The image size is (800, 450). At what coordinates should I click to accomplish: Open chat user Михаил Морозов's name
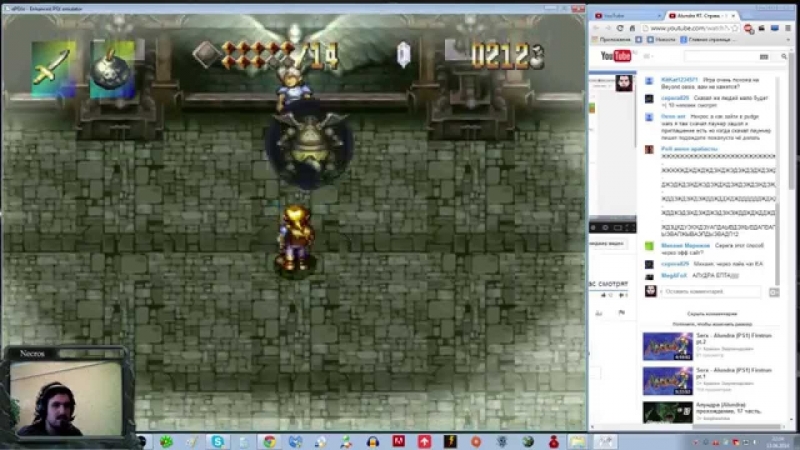[685, 245]
